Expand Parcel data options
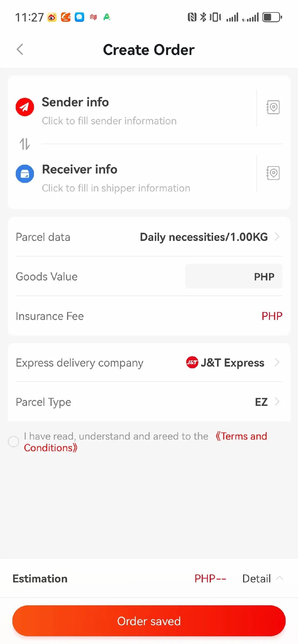 (277, 237)
